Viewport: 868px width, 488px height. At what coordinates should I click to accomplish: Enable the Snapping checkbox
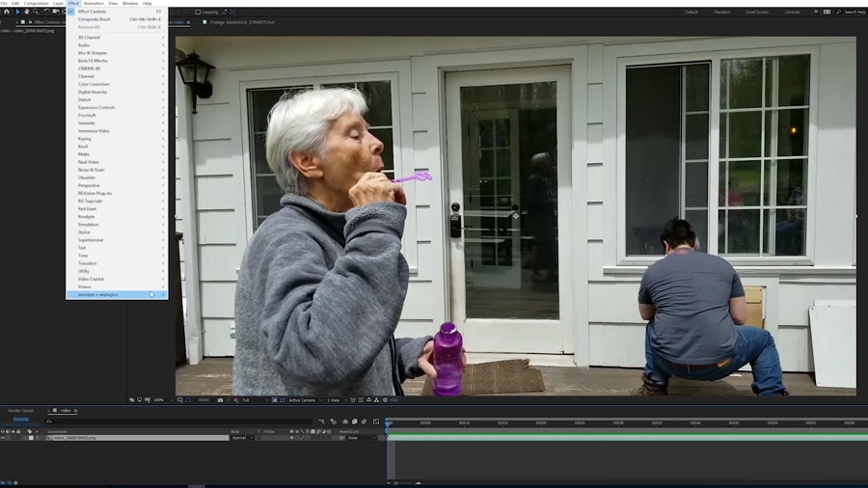198,12
